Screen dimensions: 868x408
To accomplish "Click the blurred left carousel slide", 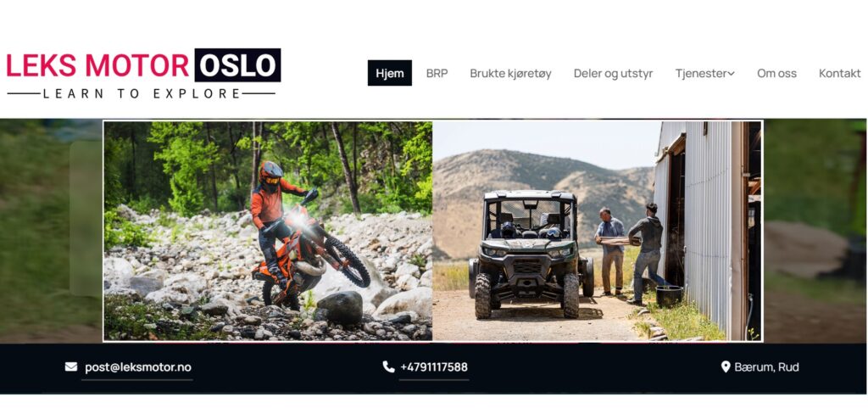I will point(51,231).
